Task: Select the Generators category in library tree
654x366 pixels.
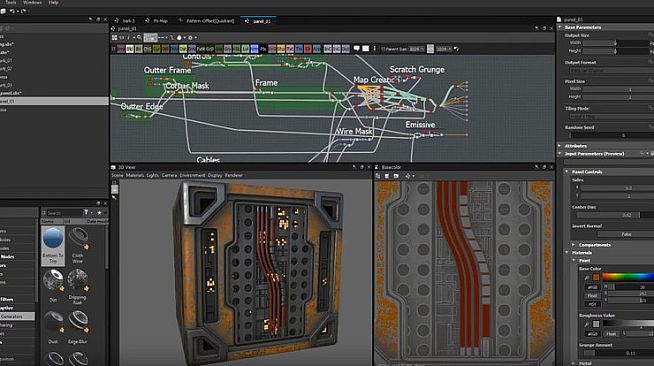Action: 17,316
